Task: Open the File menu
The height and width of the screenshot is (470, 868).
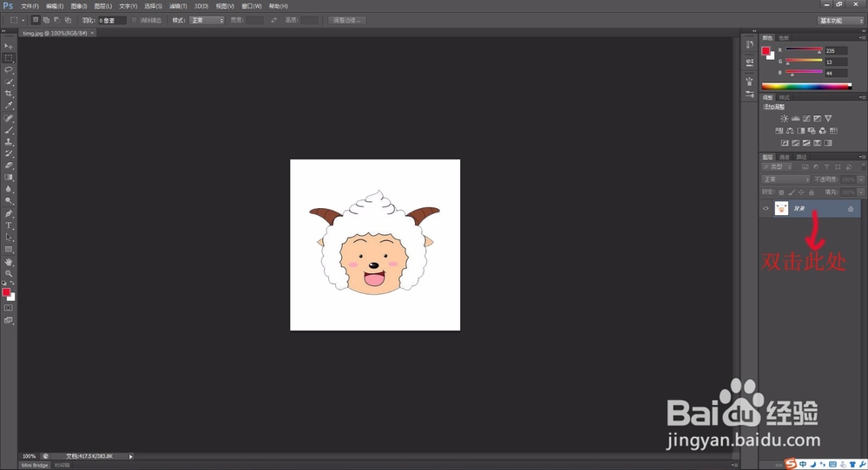Action: coord(30,6)
